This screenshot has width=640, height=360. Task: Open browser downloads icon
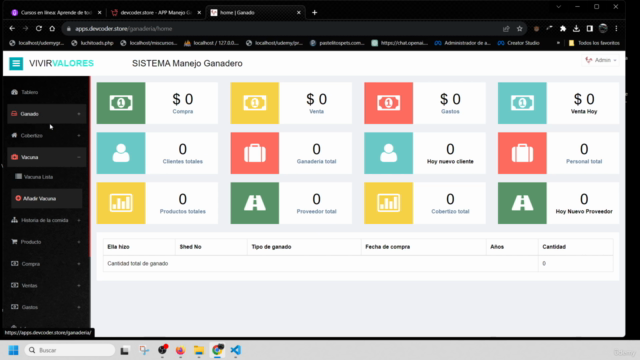[x=576, y=29]
